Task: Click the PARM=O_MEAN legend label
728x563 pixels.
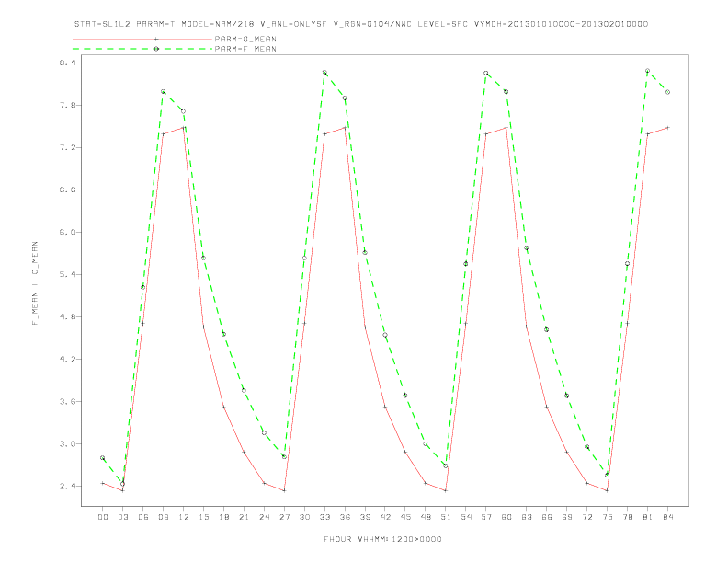Action: 245,40
